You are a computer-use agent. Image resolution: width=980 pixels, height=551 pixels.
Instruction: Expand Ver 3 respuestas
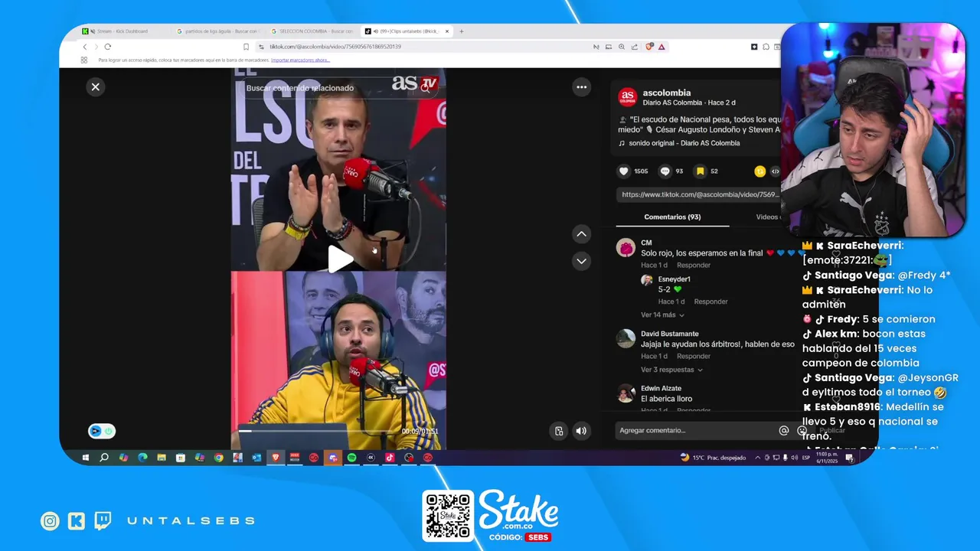coord(671,370)
